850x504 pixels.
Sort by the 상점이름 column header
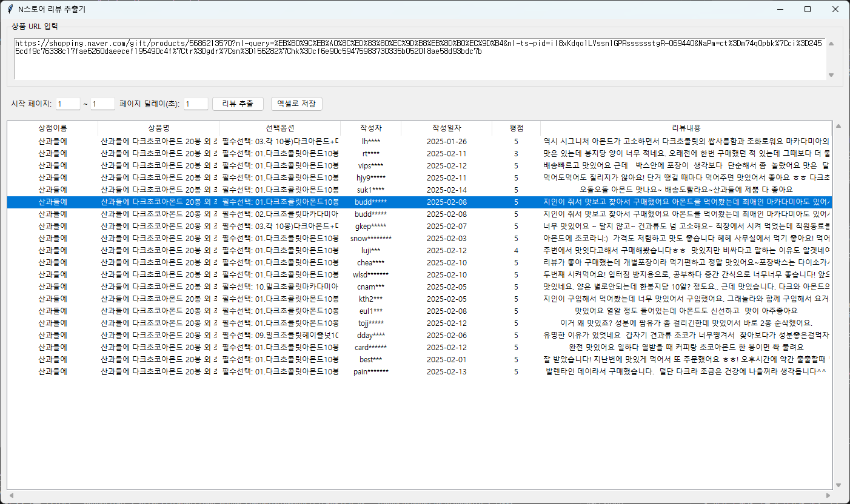(53, 128)
